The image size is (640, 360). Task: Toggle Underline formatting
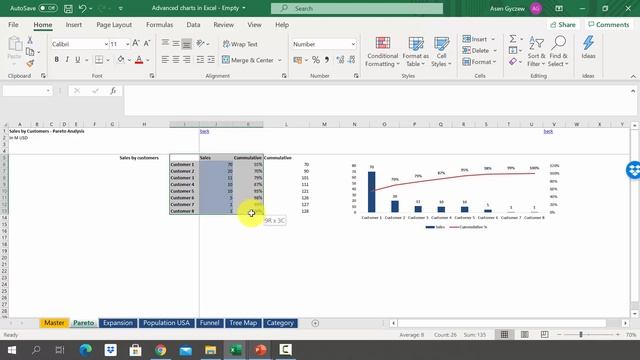78,60
